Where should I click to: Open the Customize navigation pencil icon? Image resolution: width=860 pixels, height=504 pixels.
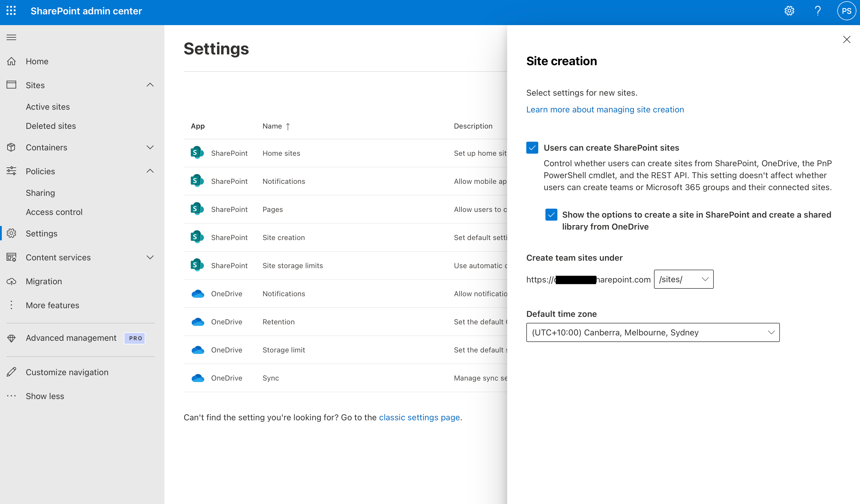click(11, 372)
